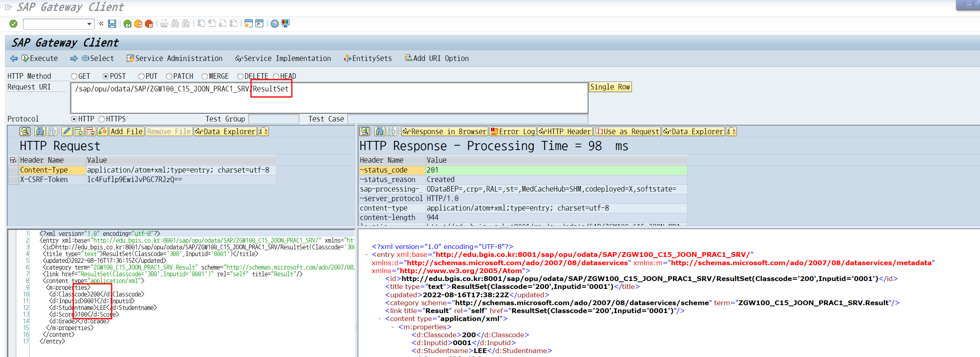Click the orange Exit icon in toolbar
Image resolution: width=980 pixels, height=357 pixels.
coord(138,24)
